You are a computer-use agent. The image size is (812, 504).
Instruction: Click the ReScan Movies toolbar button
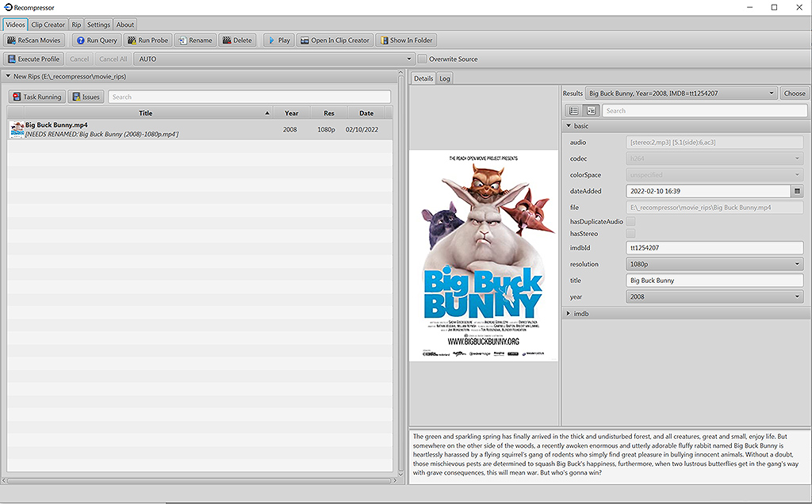tap(33, 40)
